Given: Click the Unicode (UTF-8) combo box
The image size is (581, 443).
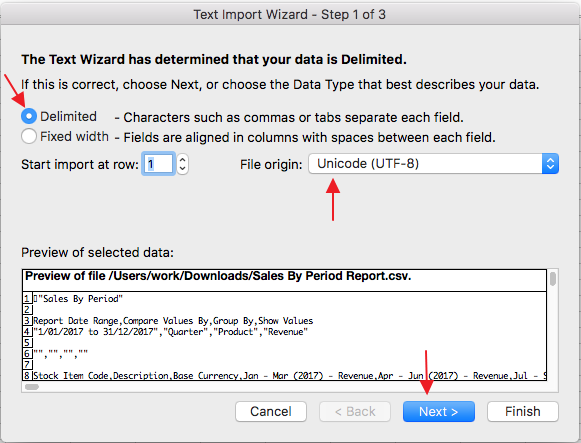Looking at the screenshot, I should 434,164.
